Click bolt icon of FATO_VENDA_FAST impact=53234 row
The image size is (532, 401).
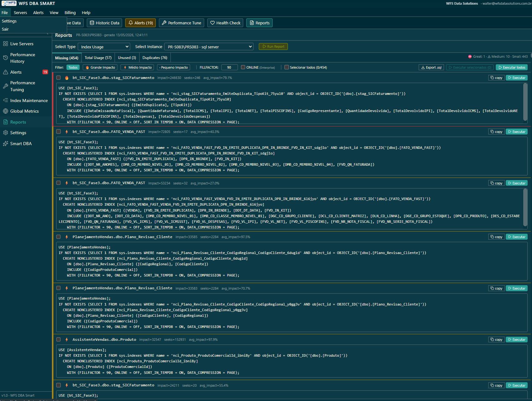(x=66, y=183)
